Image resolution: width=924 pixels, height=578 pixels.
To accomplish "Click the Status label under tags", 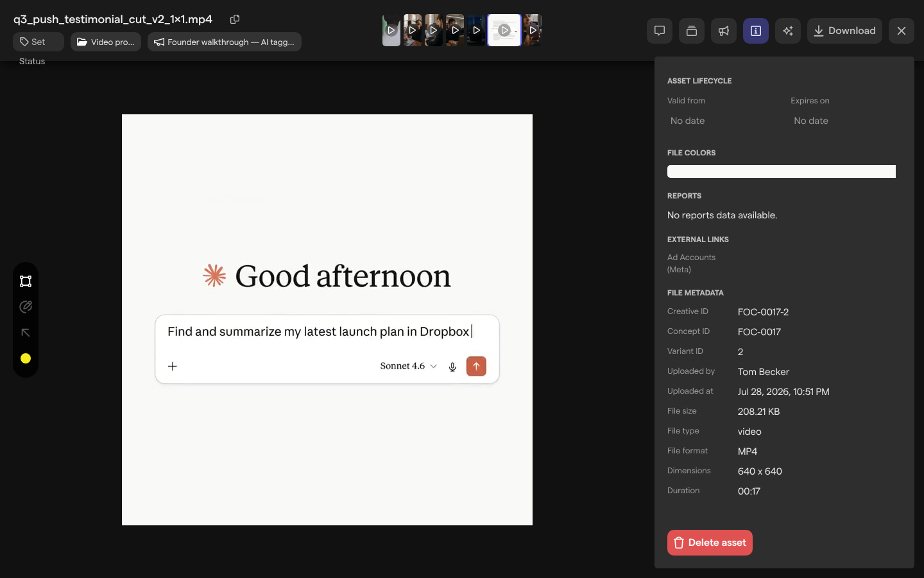I will (x=32, y=62).
